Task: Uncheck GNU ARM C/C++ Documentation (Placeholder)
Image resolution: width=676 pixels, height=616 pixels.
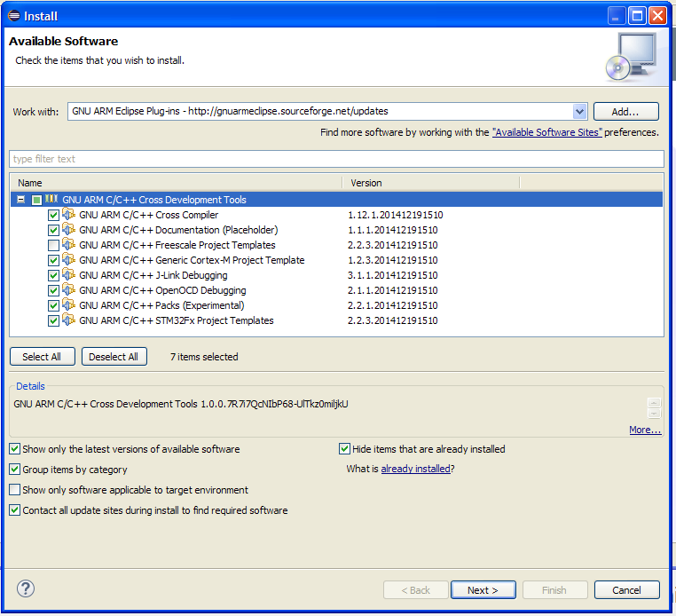Action: [53, 230]
